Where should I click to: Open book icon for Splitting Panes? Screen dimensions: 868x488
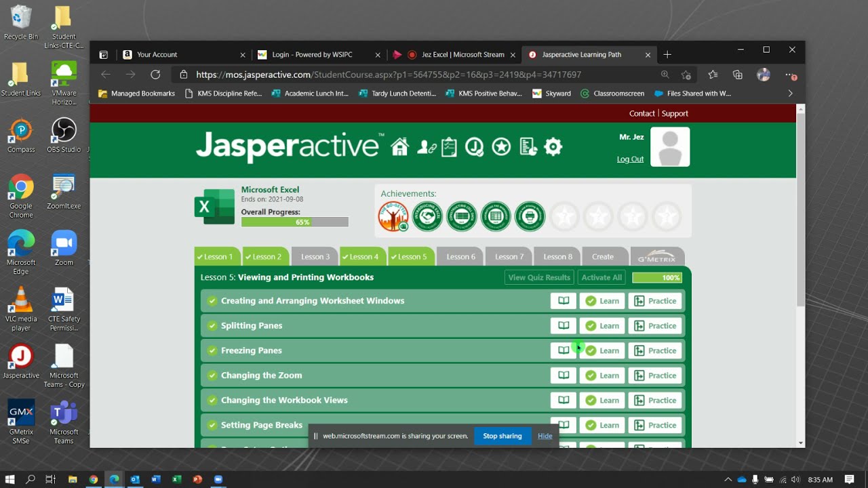[x=564, y=326]
